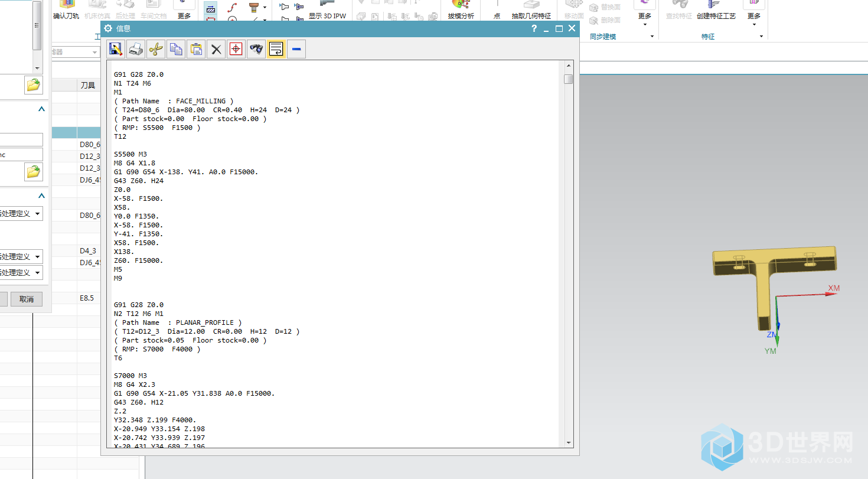
Task: Click the black X Delete icon
Action: (x=216, y=50)
